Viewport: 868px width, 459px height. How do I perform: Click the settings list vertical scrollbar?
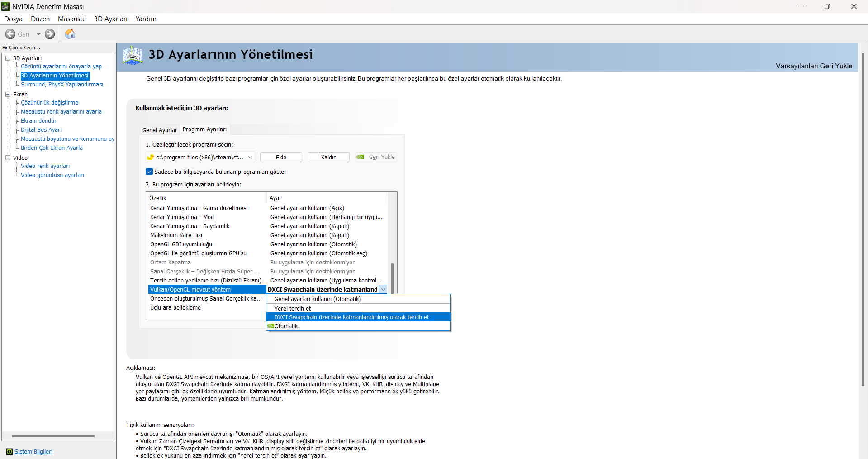click(x=392, y=256)
